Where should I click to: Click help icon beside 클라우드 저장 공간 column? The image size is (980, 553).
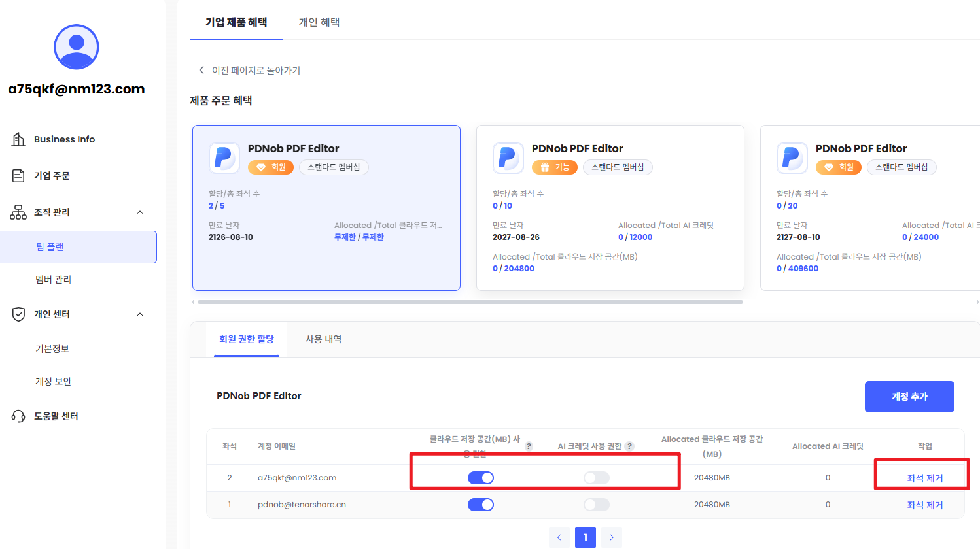pos(529,446)
